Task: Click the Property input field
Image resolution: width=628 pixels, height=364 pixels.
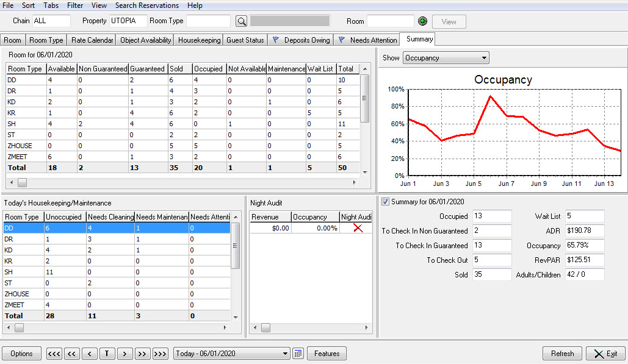Action: click(x=128, y=21)
